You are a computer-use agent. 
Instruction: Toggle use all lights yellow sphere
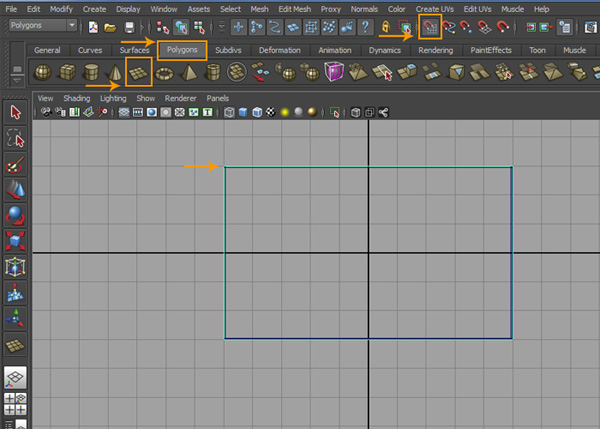point(284,112)
